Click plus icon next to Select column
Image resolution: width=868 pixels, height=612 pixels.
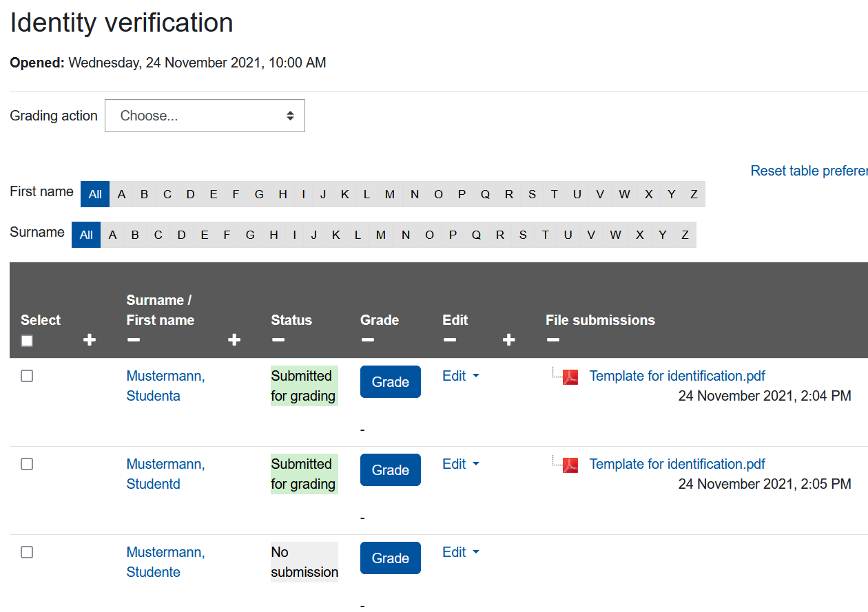coord(89,340)
